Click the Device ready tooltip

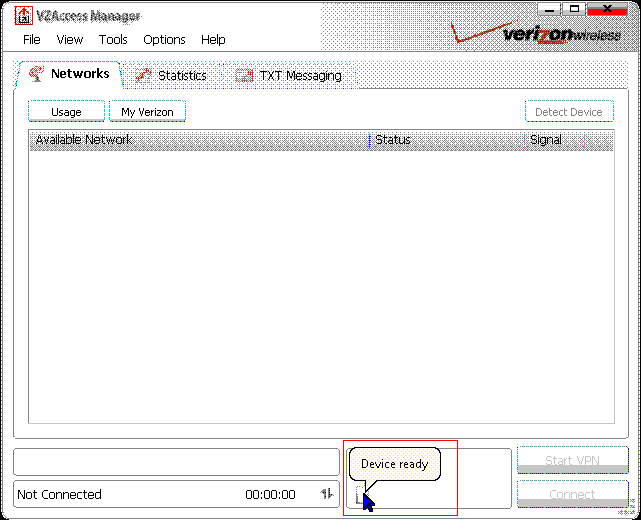point(395,464)
